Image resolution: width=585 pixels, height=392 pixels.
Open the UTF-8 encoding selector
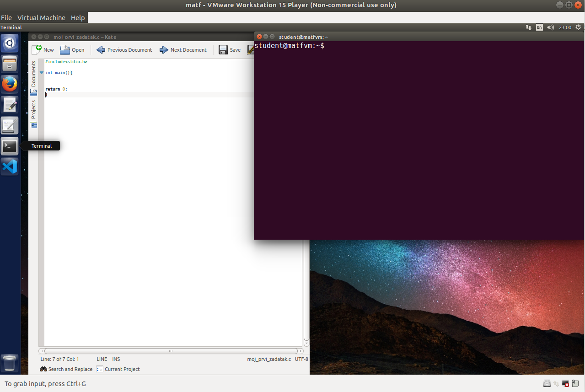301,359
